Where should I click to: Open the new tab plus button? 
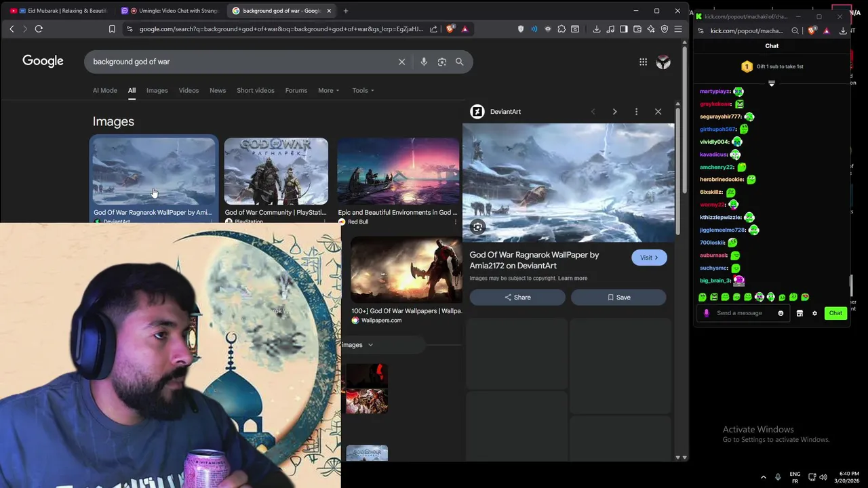click(345, 11)
